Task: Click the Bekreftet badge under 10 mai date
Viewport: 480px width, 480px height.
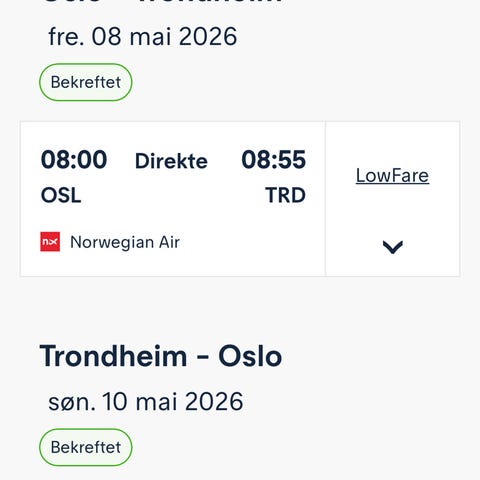Action: 86,447
